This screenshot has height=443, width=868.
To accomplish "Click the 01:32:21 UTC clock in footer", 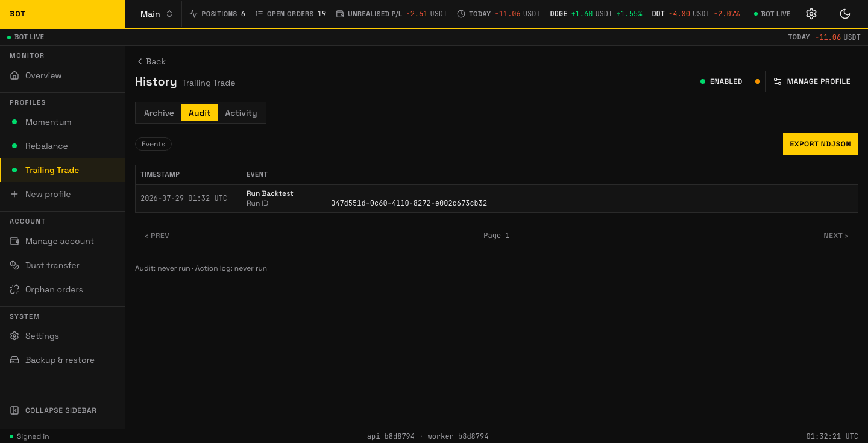I will point(832,436).
